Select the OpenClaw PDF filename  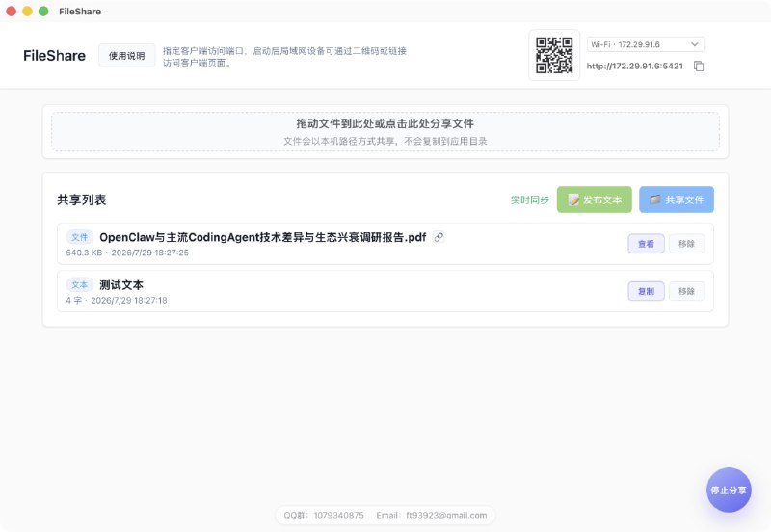tap(262, 237)
